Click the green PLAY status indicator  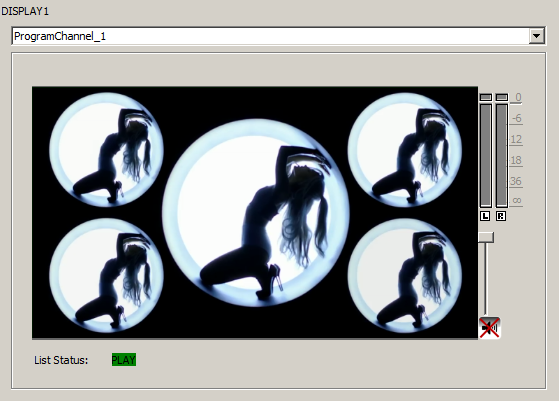pos(124,360)
